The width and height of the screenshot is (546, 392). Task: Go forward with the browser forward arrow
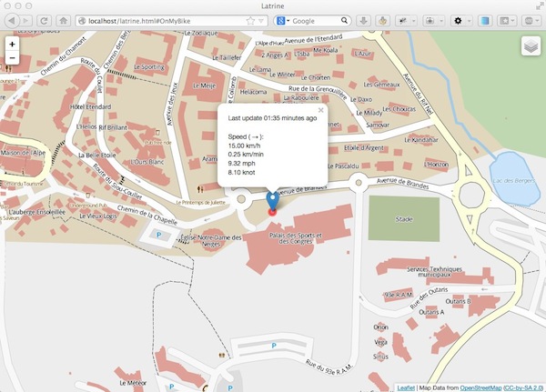(25, 21)
